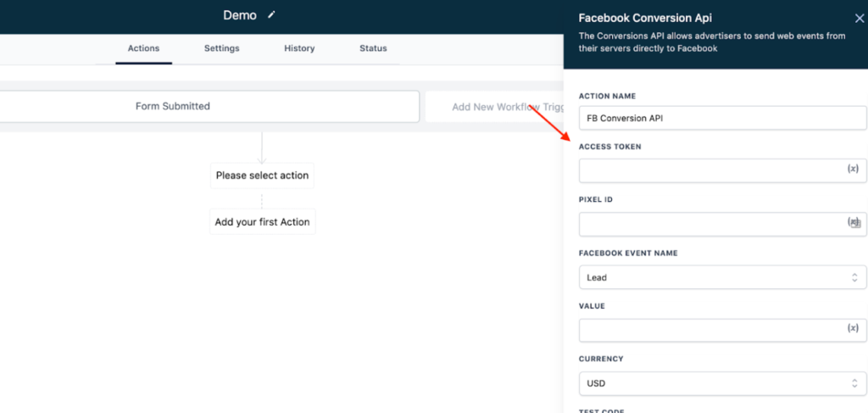The width and height of the screenshot is (868, 413).
Task: Open custom values picker in Value field
Action: pos(853,328)
